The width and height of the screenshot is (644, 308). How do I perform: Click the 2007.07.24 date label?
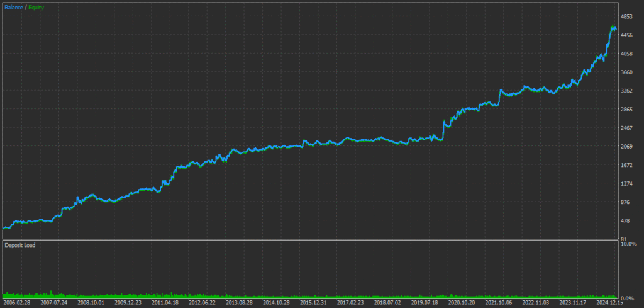[x=54, y=303]
